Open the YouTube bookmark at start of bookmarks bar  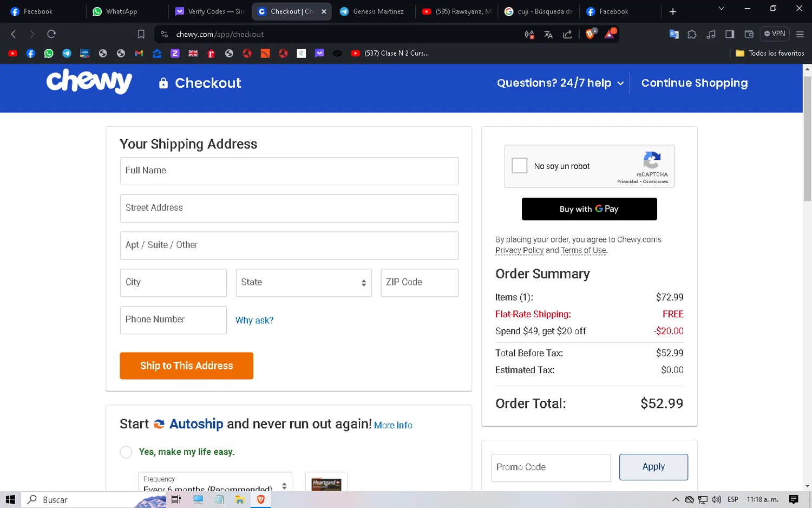[x=12, y=53]
